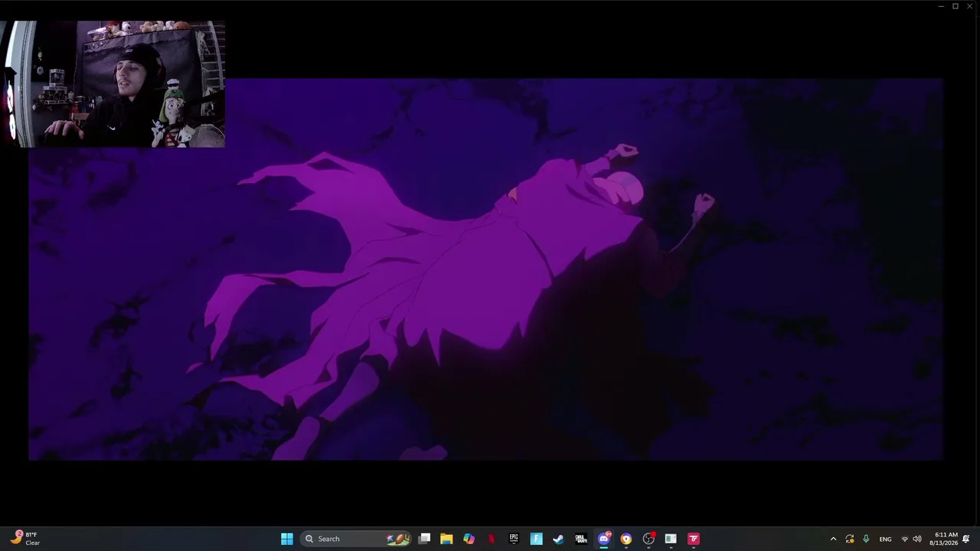Open the sync status tray icon

(x=849, y=539)
